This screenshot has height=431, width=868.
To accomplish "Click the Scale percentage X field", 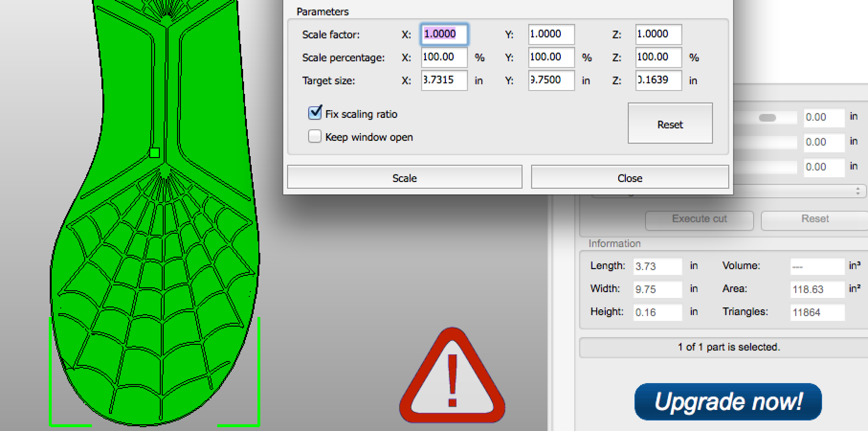I will click(x=444, y=57).
